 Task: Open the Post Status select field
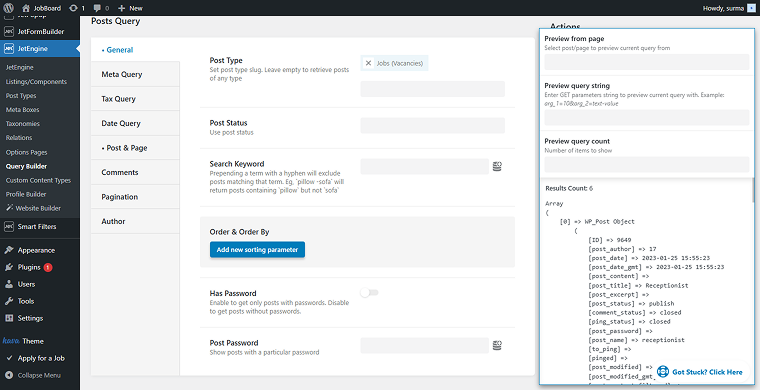coord(432,125)
